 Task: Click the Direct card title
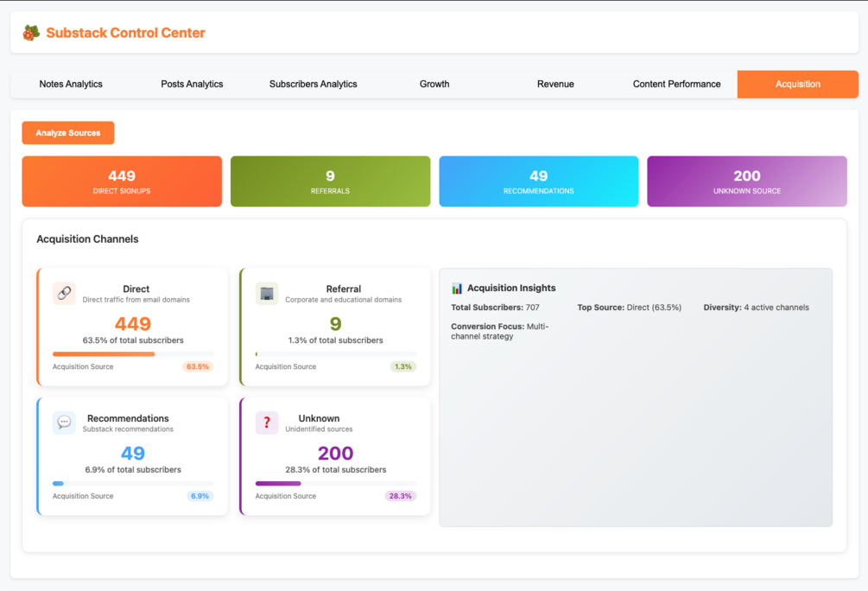(x=136, y=289)
